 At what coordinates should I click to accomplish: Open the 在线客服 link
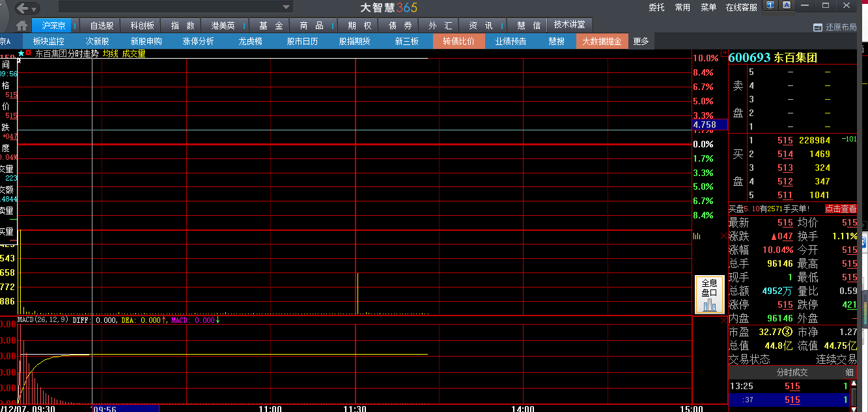pyautogui.click(x=741, y=7)
